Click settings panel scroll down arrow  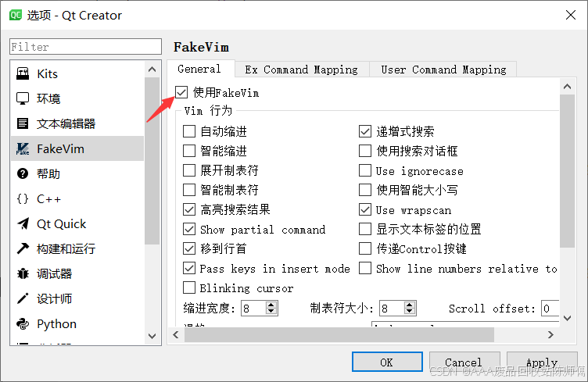(x=568, y=319)
